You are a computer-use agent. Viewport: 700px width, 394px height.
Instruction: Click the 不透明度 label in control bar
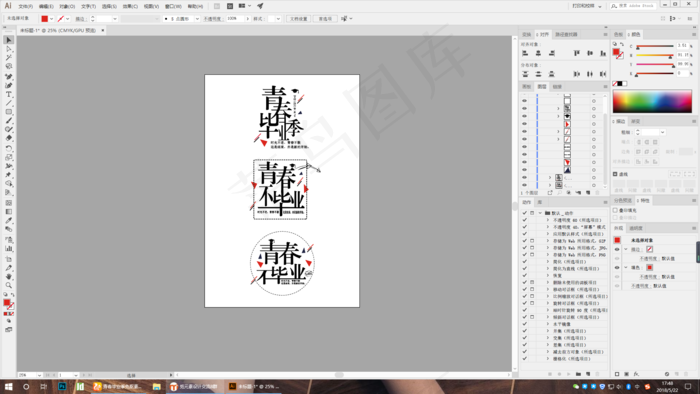(x=213, y=19)
